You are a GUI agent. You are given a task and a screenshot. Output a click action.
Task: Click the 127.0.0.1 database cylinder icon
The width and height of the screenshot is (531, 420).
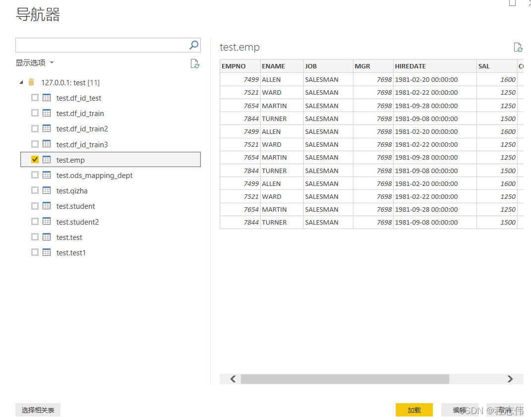pos(31,82)
